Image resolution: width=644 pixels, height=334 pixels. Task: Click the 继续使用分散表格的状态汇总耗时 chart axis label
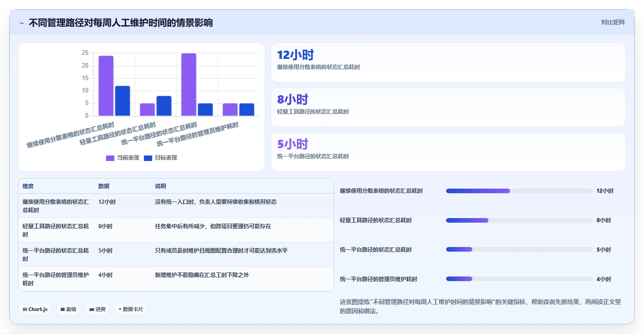[x=71, y=134]
